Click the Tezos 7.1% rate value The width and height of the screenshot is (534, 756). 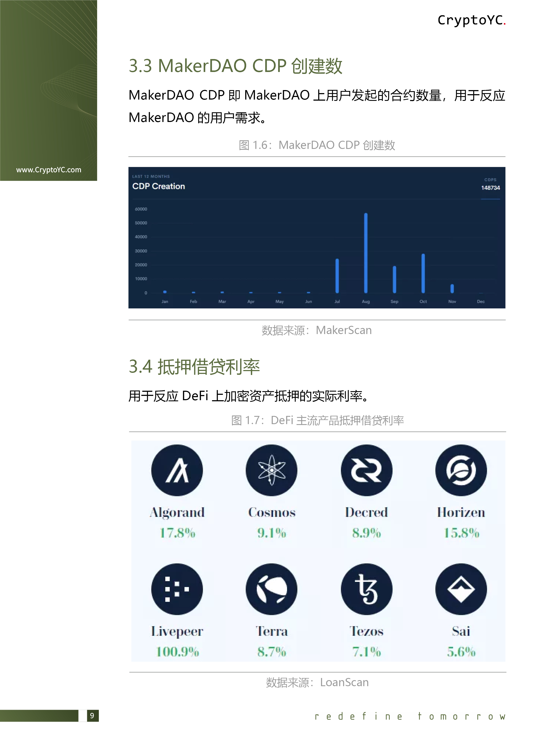click(366, 652)
